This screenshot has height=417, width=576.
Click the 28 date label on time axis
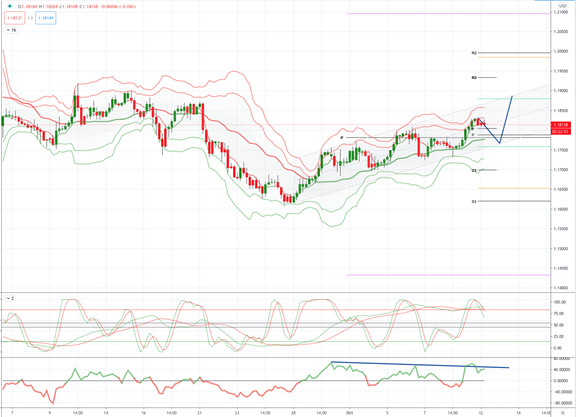(293, 413)
